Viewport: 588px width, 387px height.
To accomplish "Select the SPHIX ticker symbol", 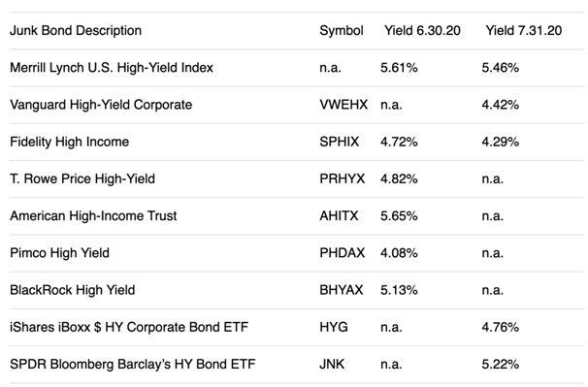I will click(339, 142).
